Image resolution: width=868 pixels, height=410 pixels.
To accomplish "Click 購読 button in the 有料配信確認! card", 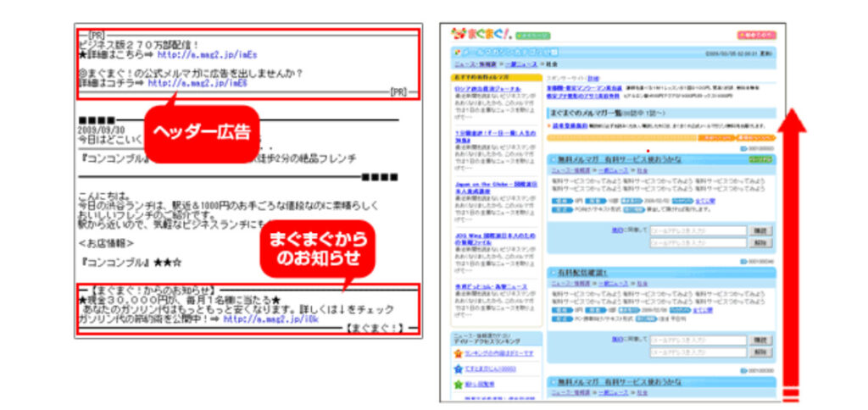I will click(x=760, y=341).
